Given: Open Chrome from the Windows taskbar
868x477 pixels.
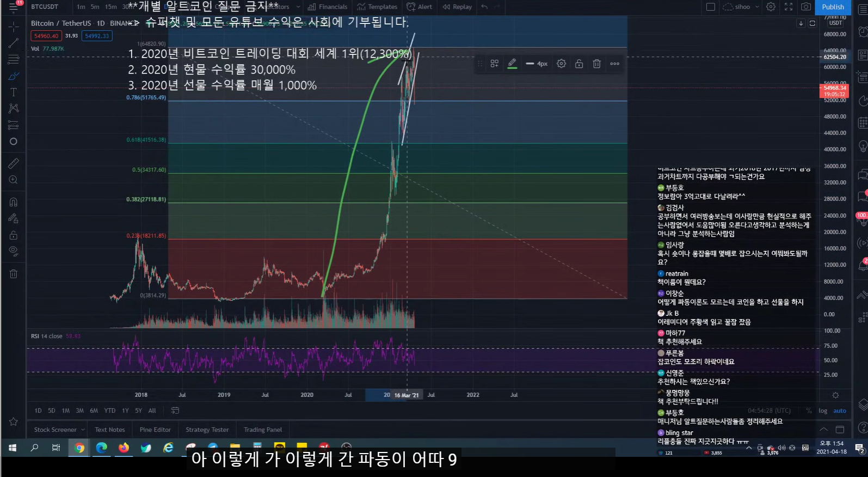Looking at the screenshot, I should click(79, 448).
